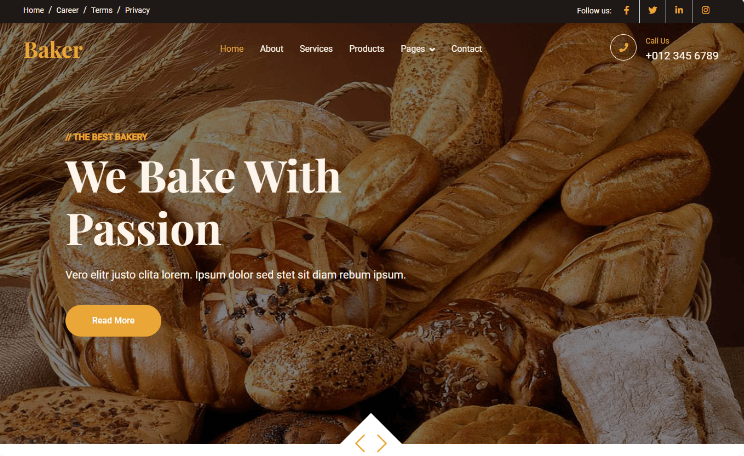Open the Contact menu item
744x456 pixels.
[466, 49]
